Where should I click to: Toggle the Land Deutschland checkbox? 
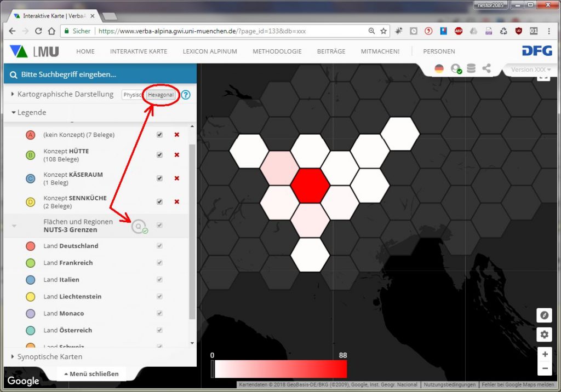[159, 246]
